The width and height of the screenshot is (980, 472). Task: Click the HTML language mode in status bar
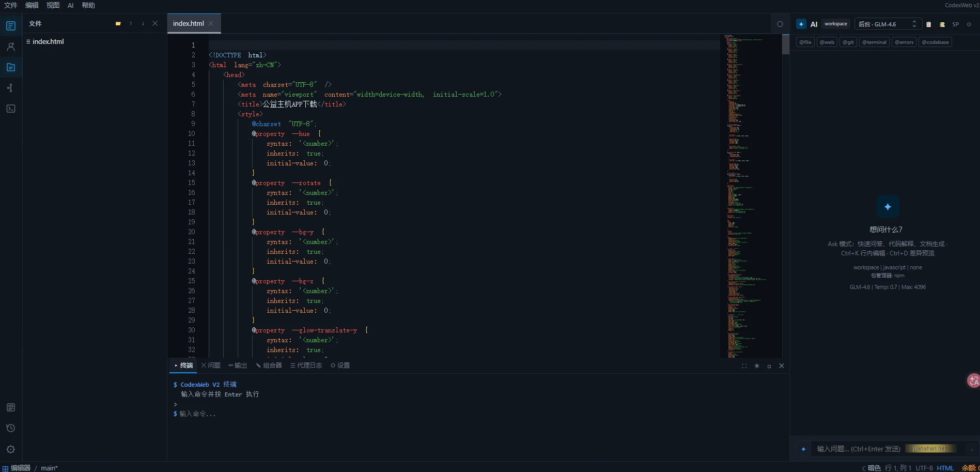point(945,468)
